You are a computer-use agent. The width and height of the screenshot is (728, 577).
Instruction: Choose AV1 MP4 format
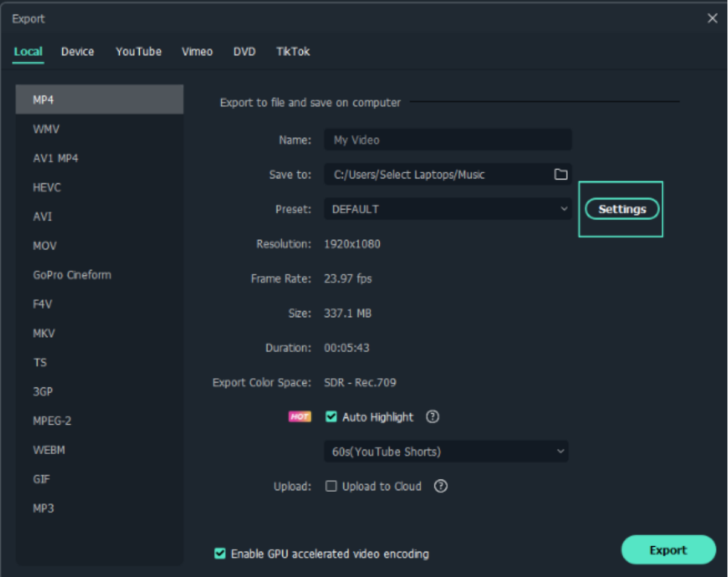[100, 158]
